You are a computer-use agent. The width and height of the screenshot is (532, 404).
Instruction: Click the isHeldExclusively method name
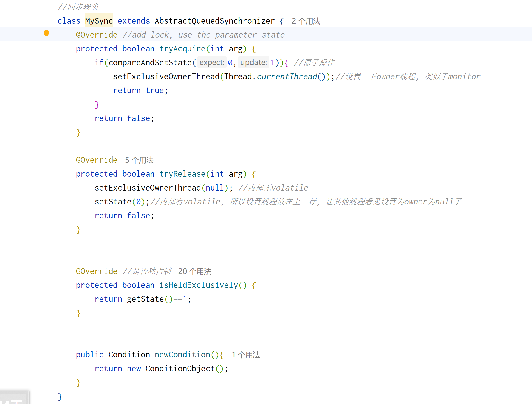click(198, 285)
